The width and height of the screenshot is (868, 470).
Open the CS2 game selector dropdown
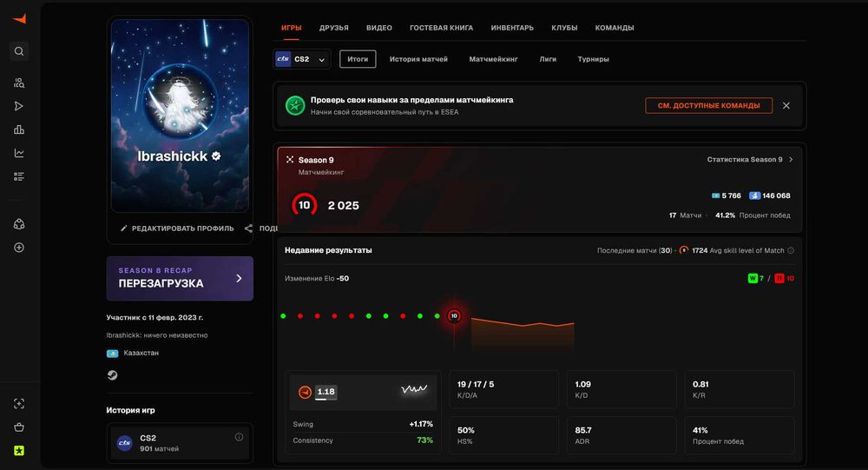[x=302, y=59]
